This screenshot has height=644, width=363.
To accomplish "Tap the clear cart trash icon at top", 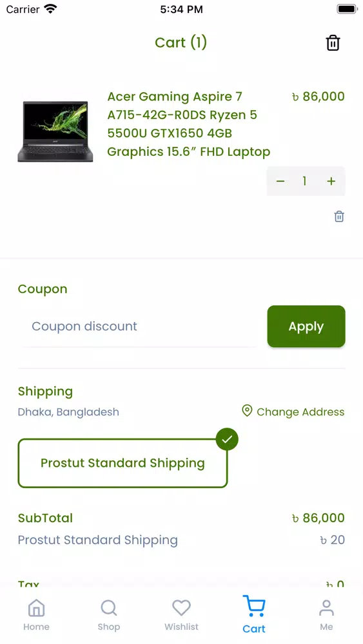I will 333,43.
